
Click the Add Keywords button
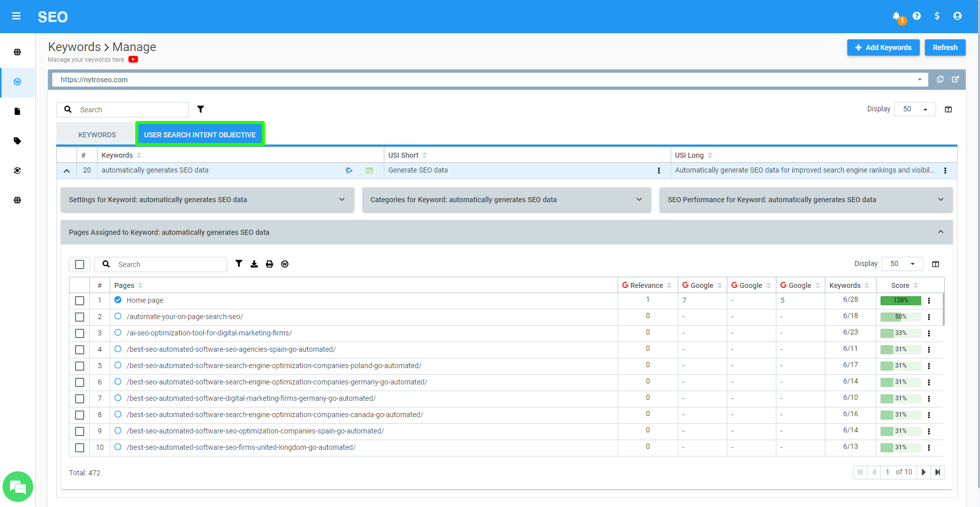coord(883,47)
